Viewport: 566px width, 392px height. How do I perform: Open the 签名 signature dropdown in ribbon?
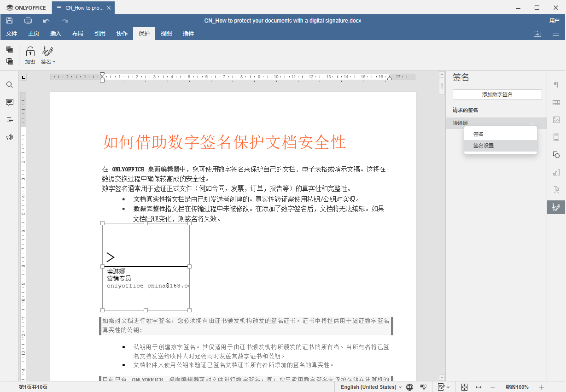[48, 55]
